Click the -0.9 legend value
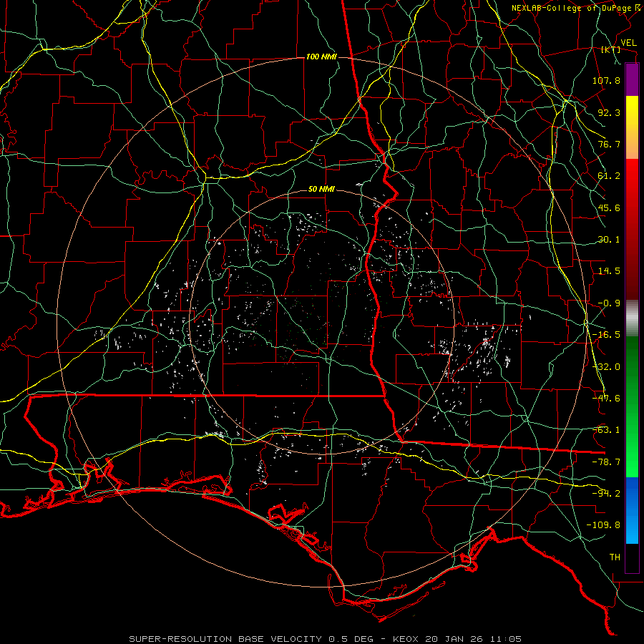This screenshot has width=644, height=644. [x=609, y=303]
